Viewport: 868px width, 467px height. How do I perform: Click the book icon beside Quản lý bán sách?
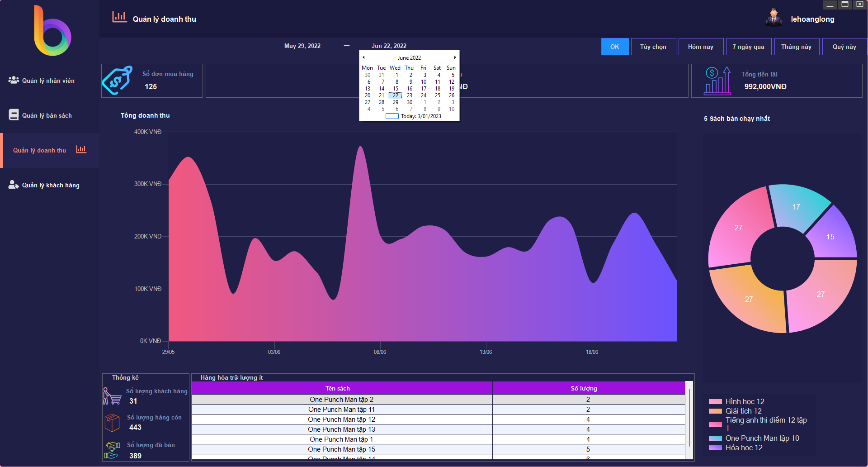point(14,115)
